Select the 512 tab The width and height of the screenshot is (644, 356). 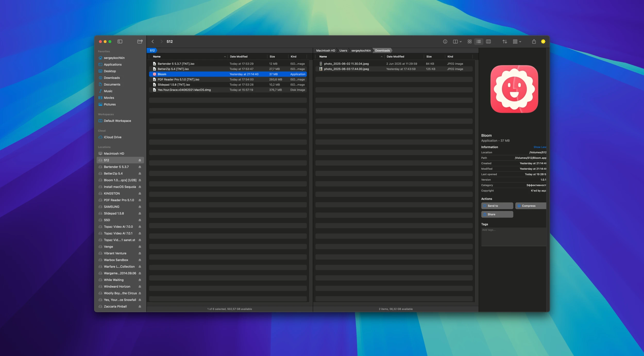pyautogui.click(x=152, y=51)
